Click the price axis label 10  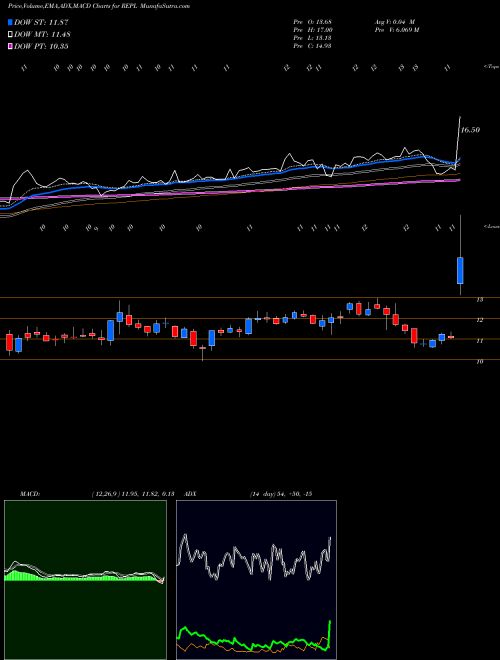pos(480,362)
